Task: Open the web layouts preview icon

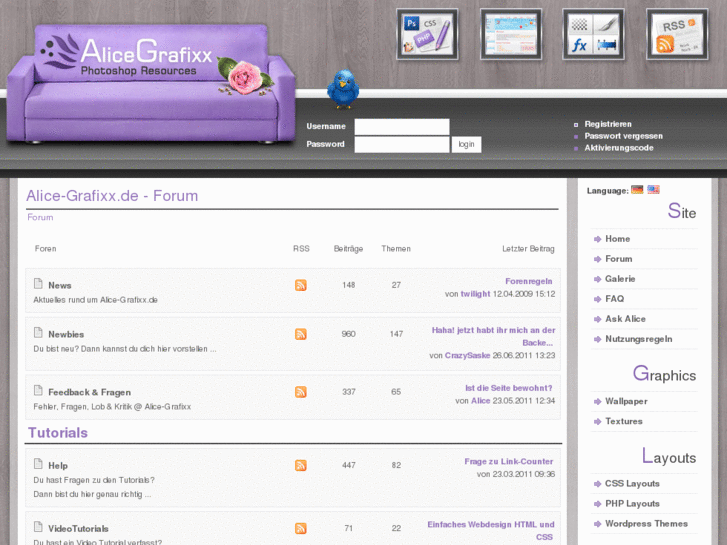Action: tap(510, 34)
